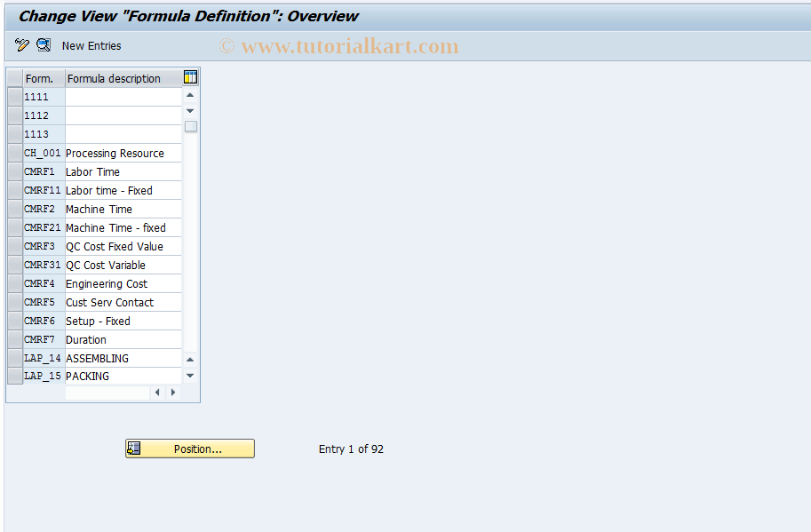Viewport: 811px width, 532px height.
Task: Select row CMRF11 via its row selector
Action: 15,190
